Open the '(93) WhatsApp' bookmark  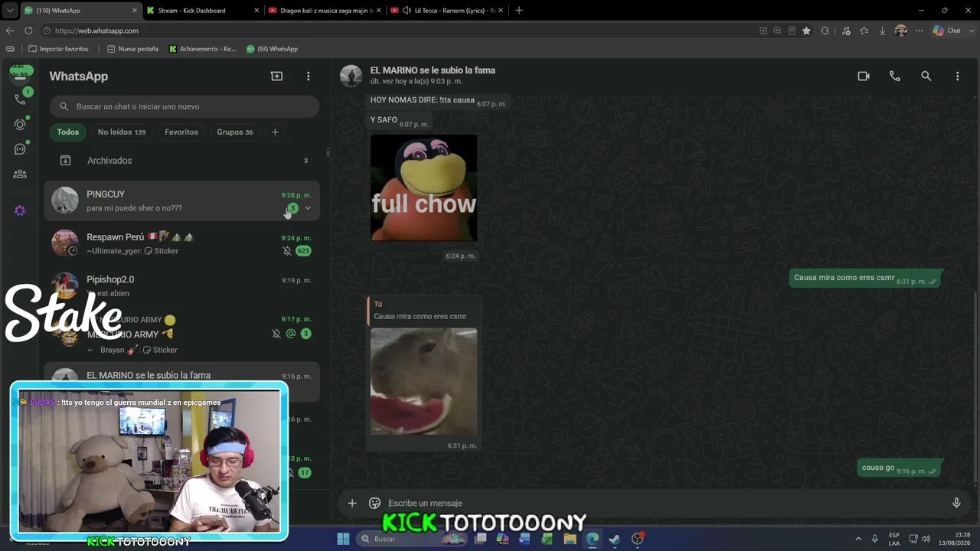[272, 49]
